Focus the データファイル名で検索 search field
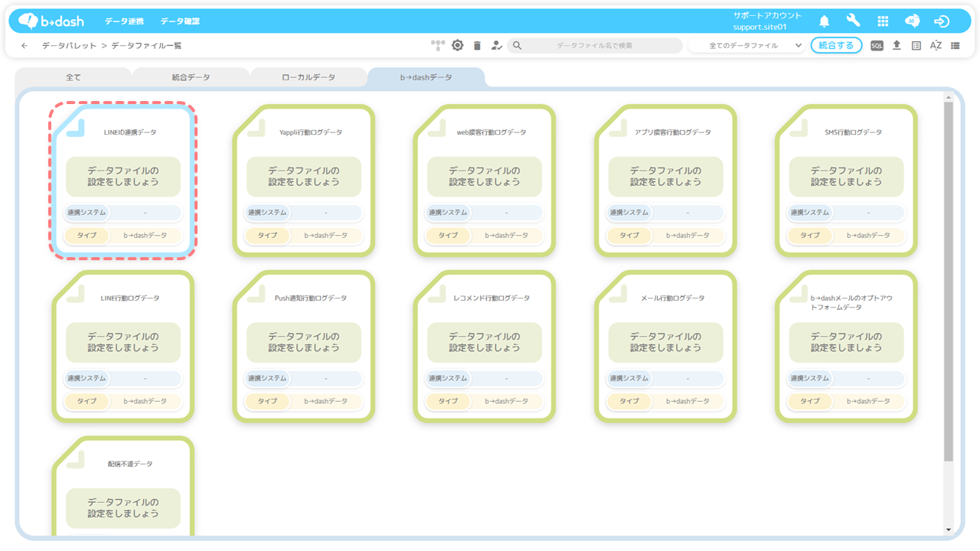Screen dimensions: 980x551 click(x=595, y=46)
